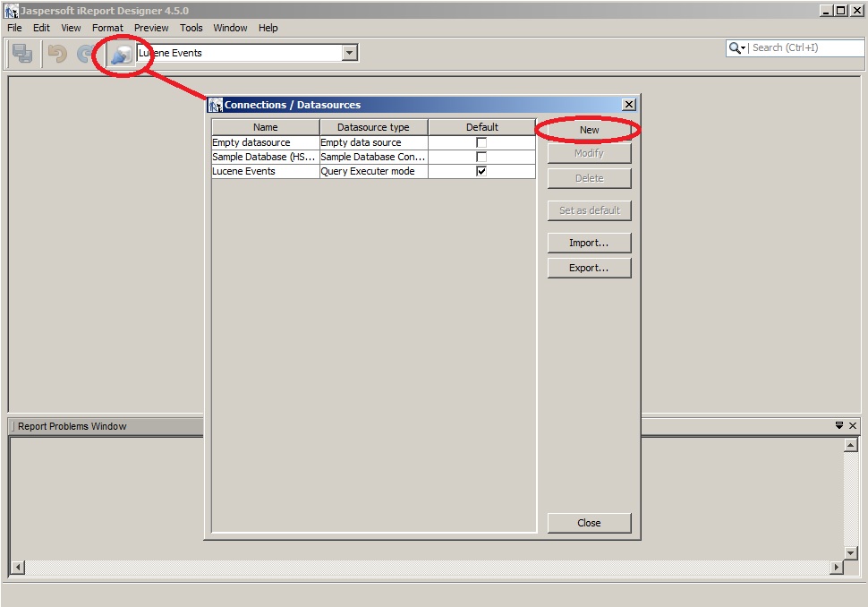Screen dimensions: 868x607
Task: Enable Default for Sample Database connection
Action: click(481, 156)
